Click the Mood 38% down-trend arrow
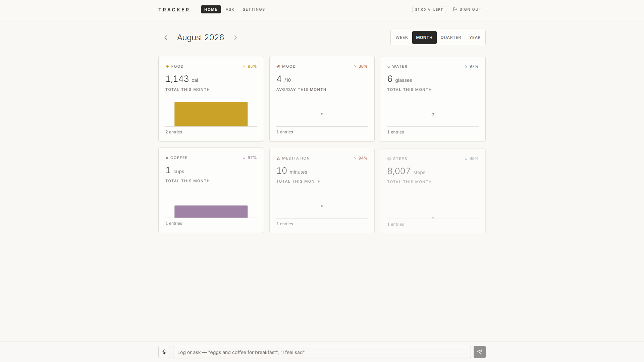The width and height of the screenshot is (644, 362). pyautogui.click(x=356, y=66)
